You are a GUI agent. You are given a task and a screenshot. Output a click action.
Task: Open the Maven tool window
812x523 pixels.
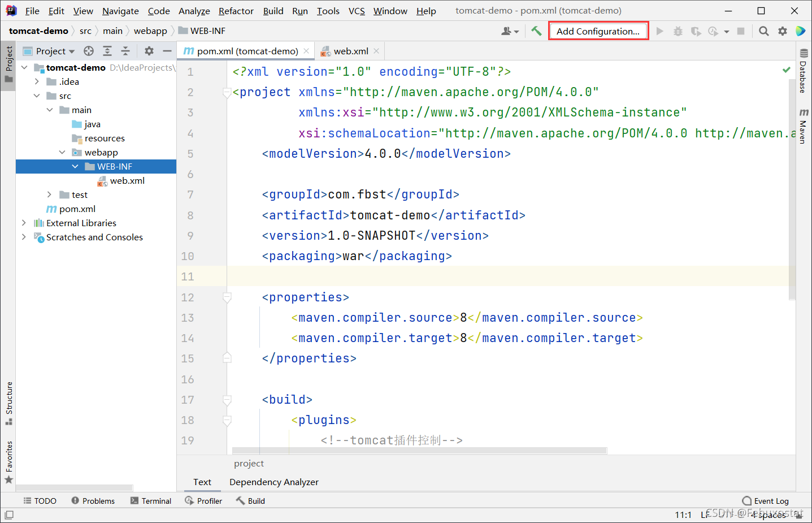pyautogui.click(x=804, y=126)
